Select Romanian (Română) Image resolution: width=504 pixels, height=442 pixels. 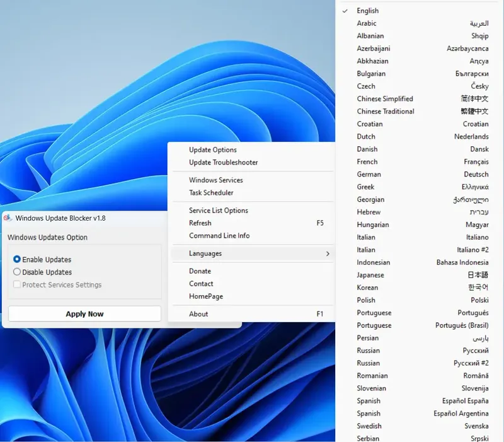point(420,375)
